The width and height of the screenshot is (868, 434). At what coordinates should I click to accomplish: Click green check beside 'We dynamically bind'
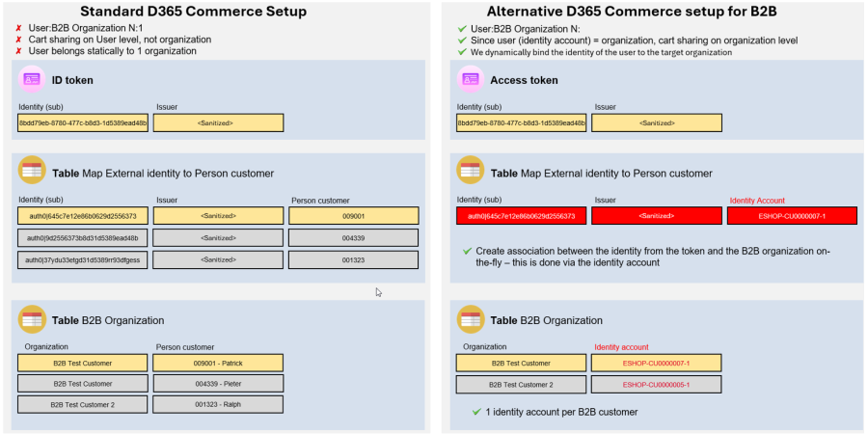(x=462, y=52)
